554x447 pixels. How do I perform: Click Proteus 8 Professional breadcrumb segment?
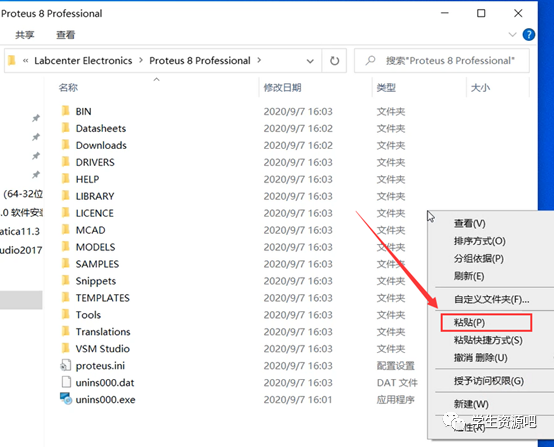pos(200,61)
